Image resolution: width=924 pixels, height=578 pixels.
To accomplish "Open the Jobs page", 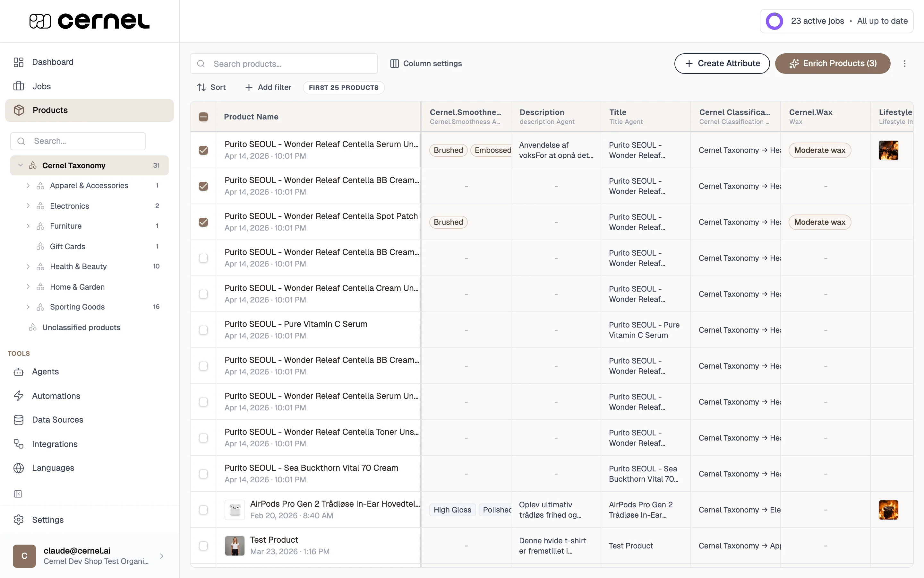I will 89,86.
